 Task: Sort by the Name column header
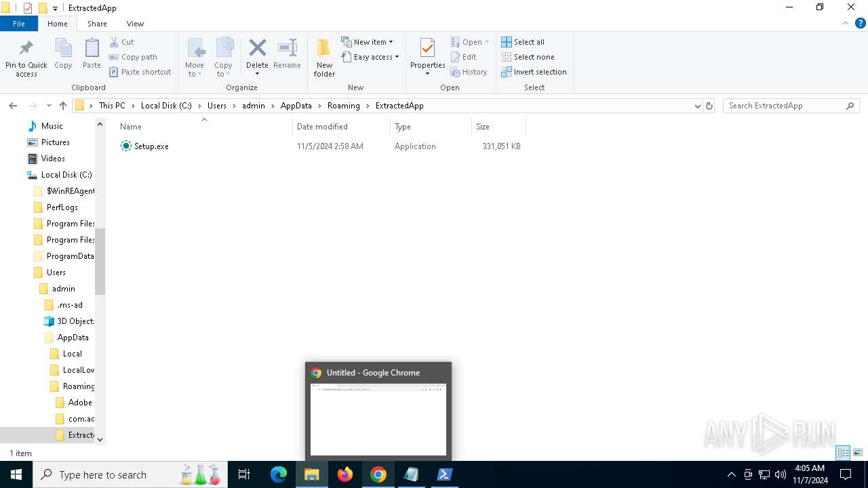click(203, 127)
